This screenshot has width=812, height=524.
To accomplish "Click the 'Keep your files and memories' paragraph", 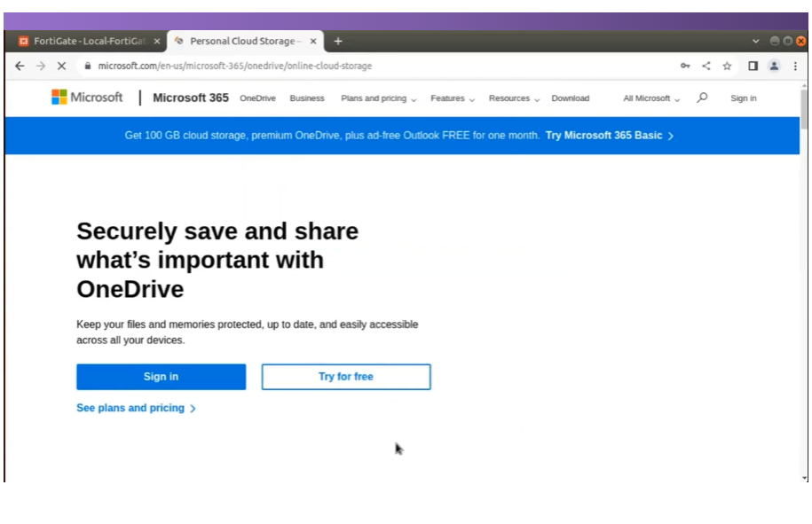I will pos(247,332).
